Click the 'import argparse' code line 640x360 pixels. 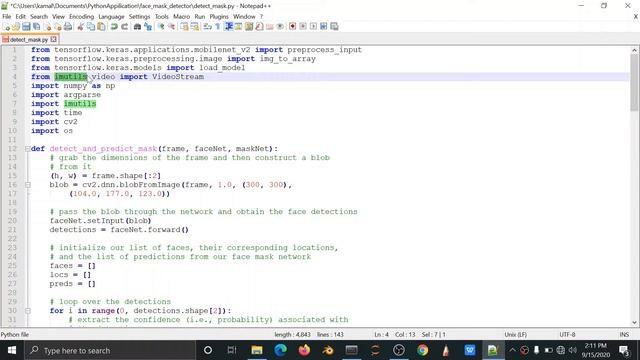(x=66, y=95)
